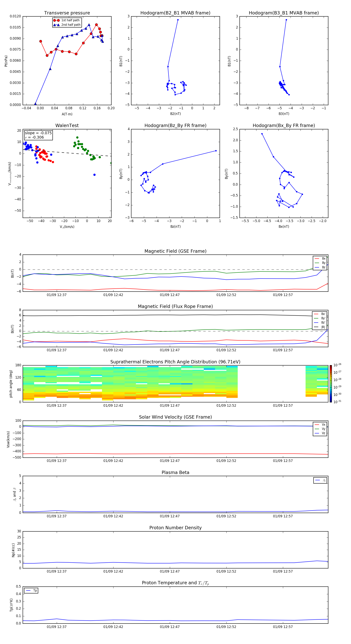Click the 'Bx(nT)' x-axis label
351x644 pixels.
point(284,227)
